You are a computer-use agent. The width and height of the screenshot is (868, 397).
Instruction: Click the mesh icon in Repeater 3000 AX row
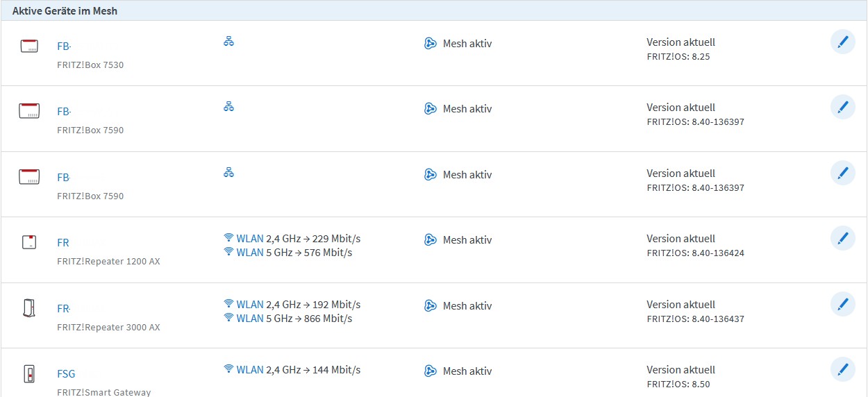coord(431,305)
